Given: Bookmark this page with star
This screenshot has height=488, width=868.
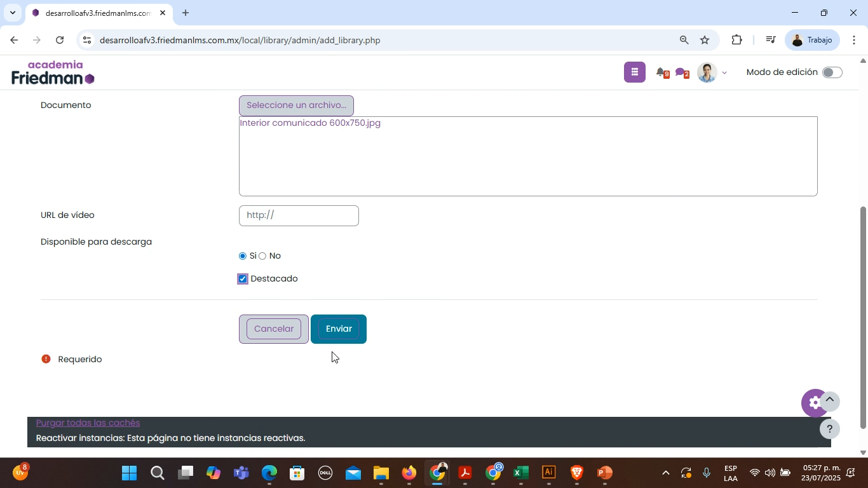Looking at the screenshot, I should tap(705, 40).
